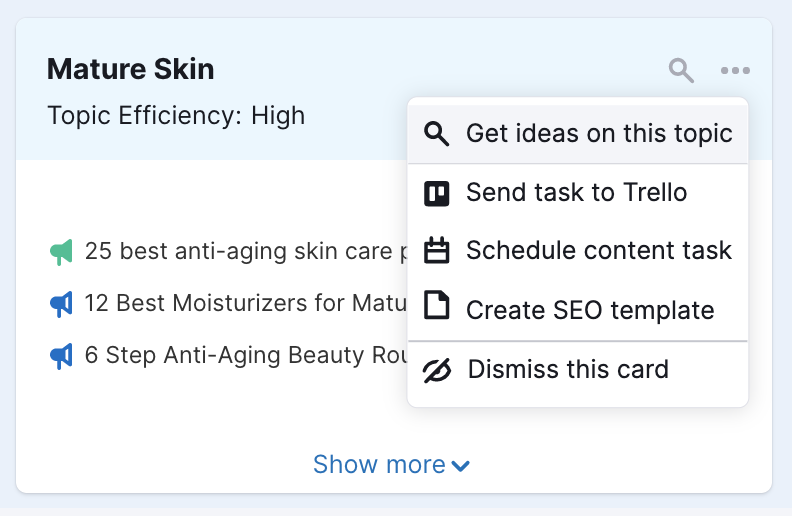Expand the card with Show more
This screenshot has width=792, height=516.
click(391, 465)
